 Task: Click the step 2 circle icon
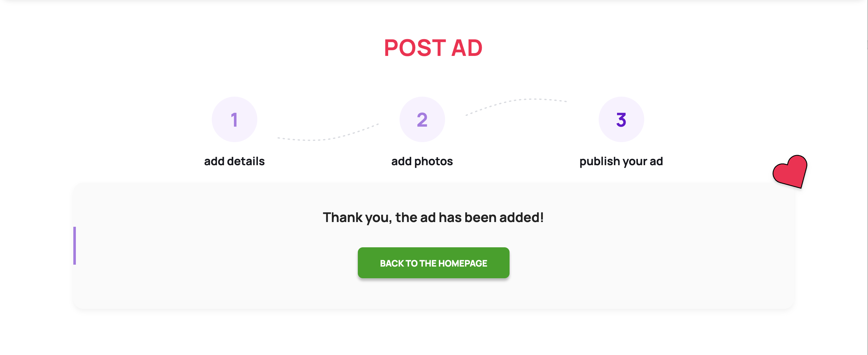coord(422,119)
